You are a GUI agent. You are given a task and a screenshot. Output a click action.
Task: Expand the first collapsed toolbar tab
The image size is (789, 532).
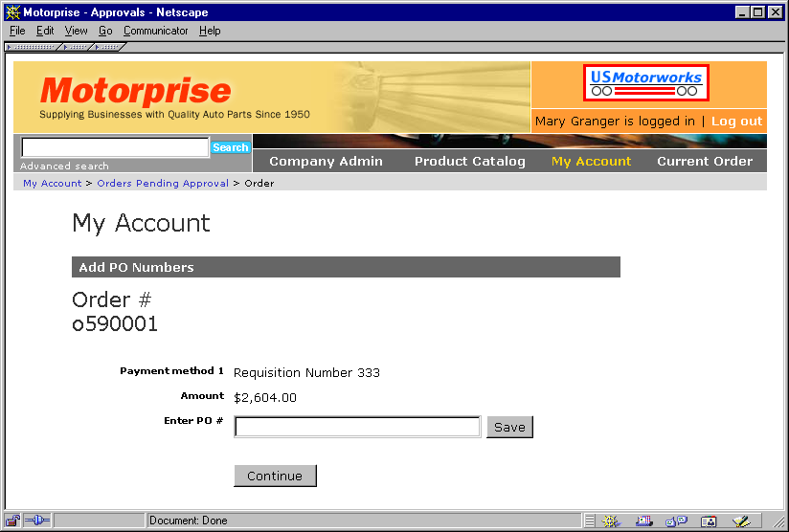coord(33,47)
